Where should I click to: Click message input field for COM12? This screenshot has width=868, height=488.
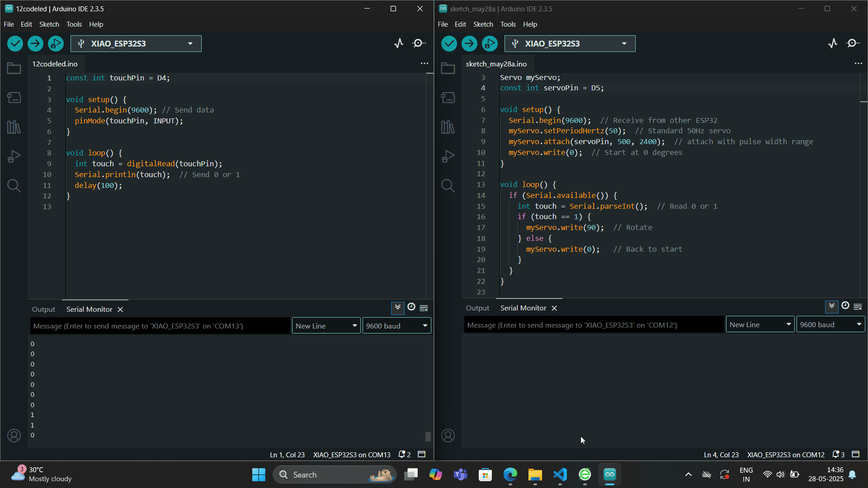(594, 325)
